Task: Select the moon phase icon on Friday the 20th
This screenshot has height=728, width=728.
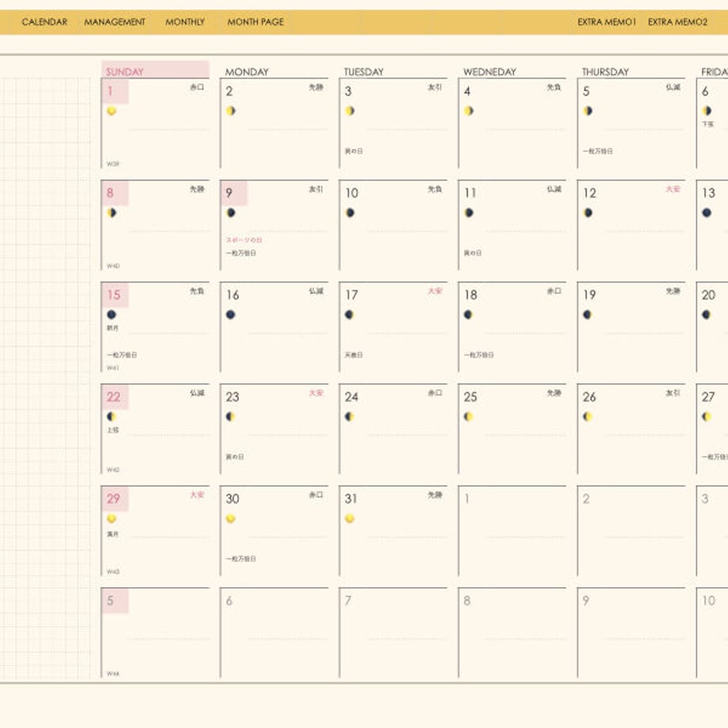Action: 707,314
